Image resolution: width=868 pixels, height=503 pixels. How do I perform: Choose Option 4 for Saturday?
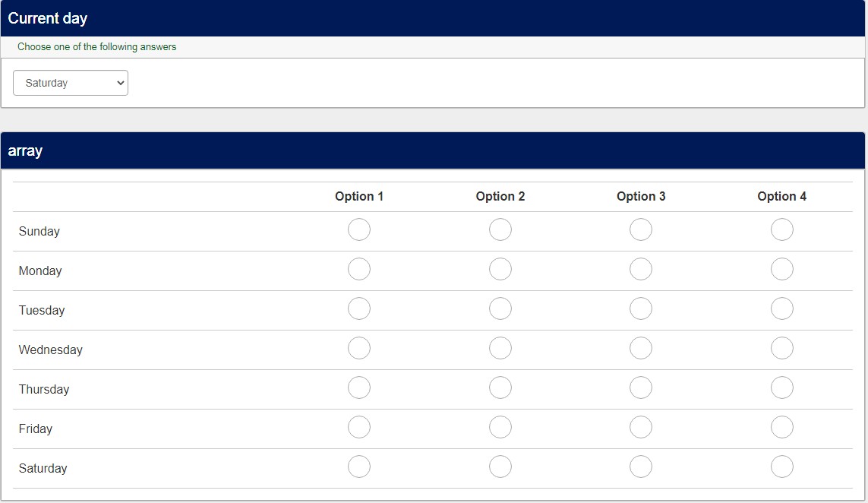[782, 467]
